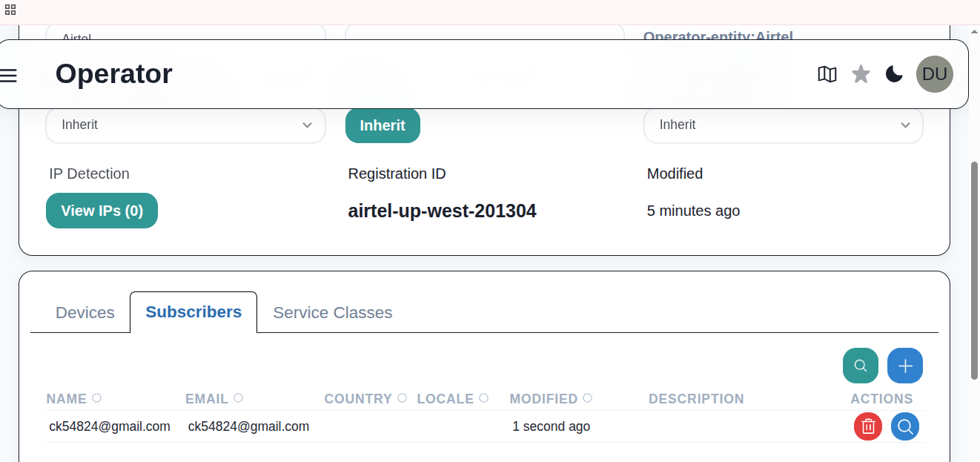Sort by the Modified column toggle
Image resolution: width=980 pixels, height=462 pixels.
587,398
